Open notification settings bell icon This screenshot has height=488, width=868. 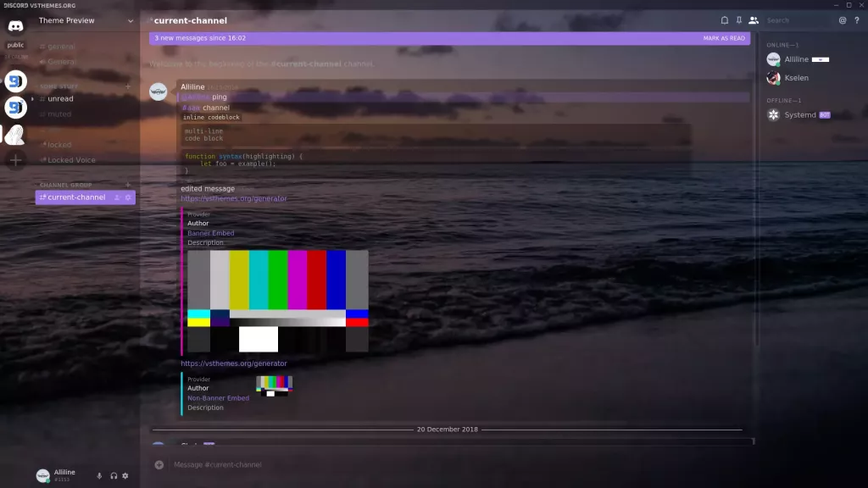coord(725,19)
